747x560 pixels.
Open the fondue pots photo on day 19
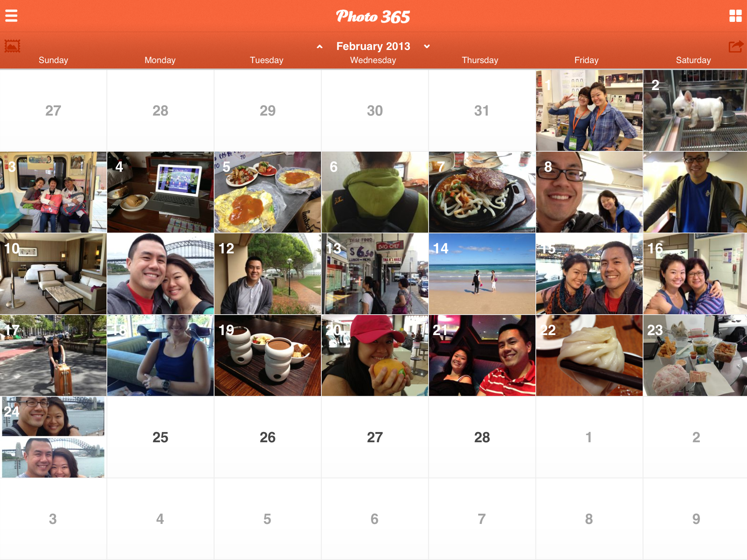(267, 355)
